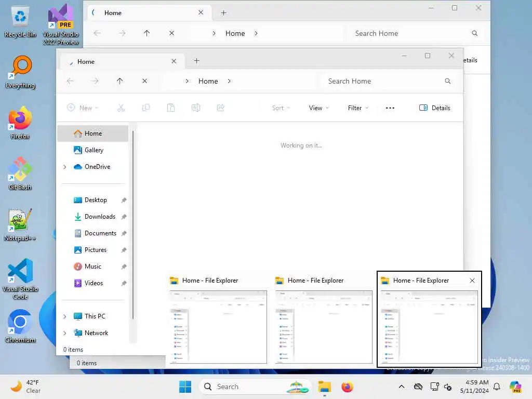Open Videos in navigation pane
Viewport: 532px width, 399px height.
92,283
